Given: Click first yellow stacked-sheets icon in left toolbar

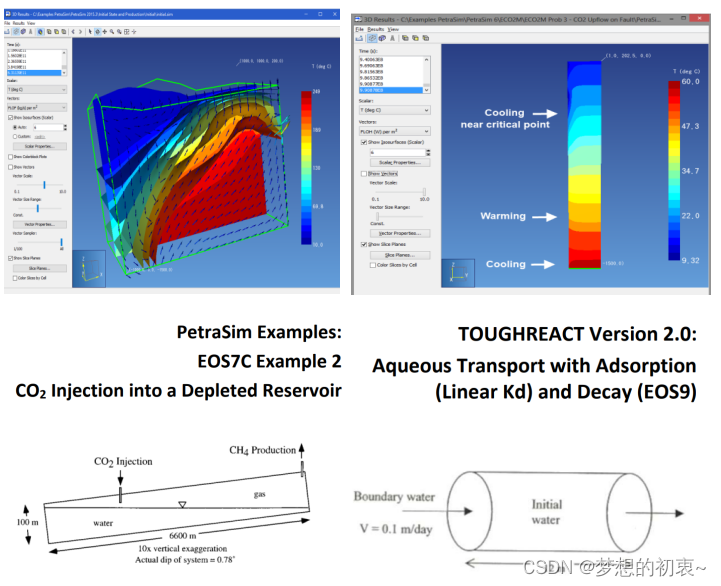Looking at the screenshot, I should [49, 32].
